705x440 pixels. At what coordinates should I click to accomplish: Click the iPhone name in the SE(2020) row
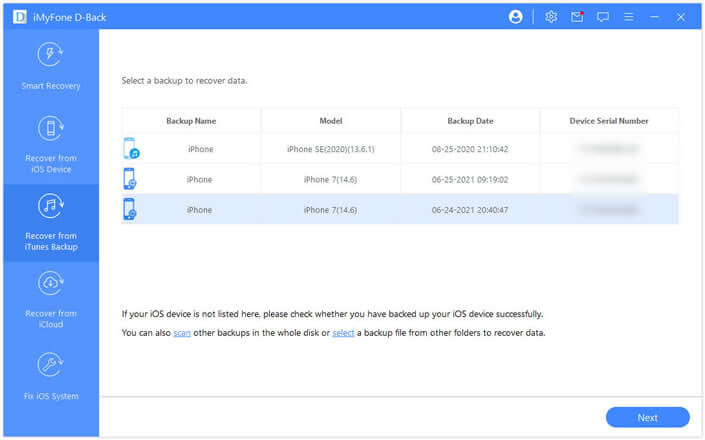point(201,149)
